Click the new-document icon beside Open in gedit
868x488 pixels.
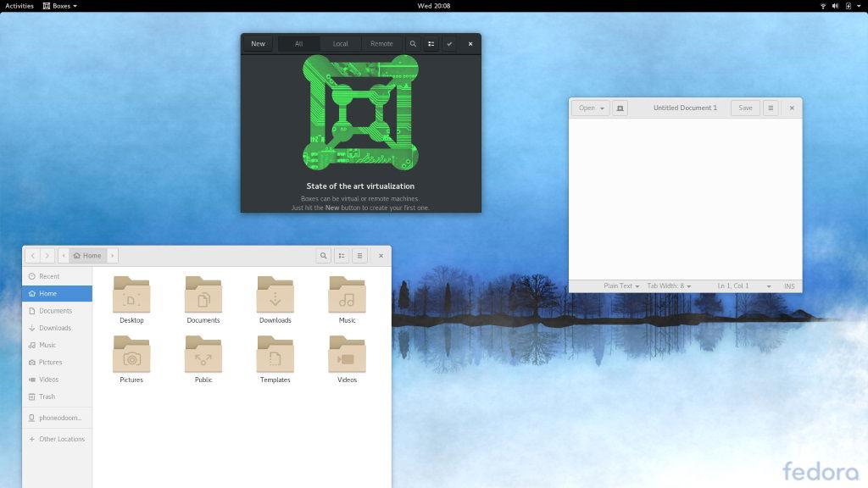coord(619,108)
